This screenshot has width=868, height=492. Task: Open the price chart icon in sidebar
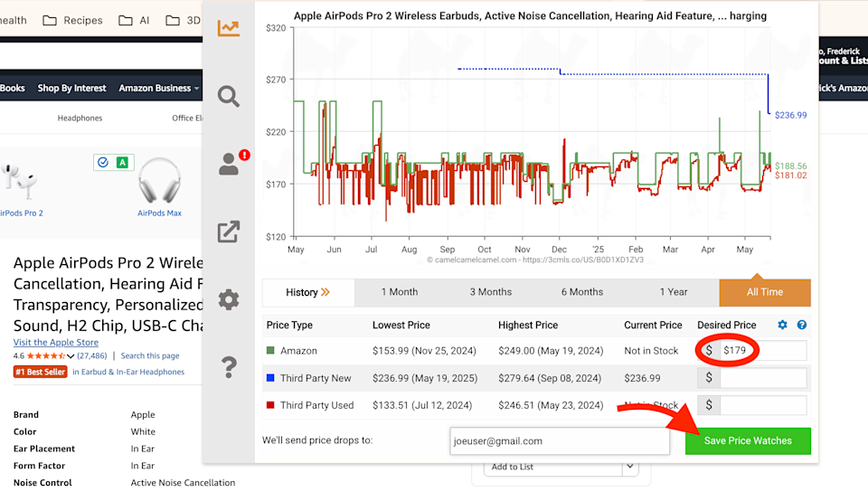(x=229, y=27)
